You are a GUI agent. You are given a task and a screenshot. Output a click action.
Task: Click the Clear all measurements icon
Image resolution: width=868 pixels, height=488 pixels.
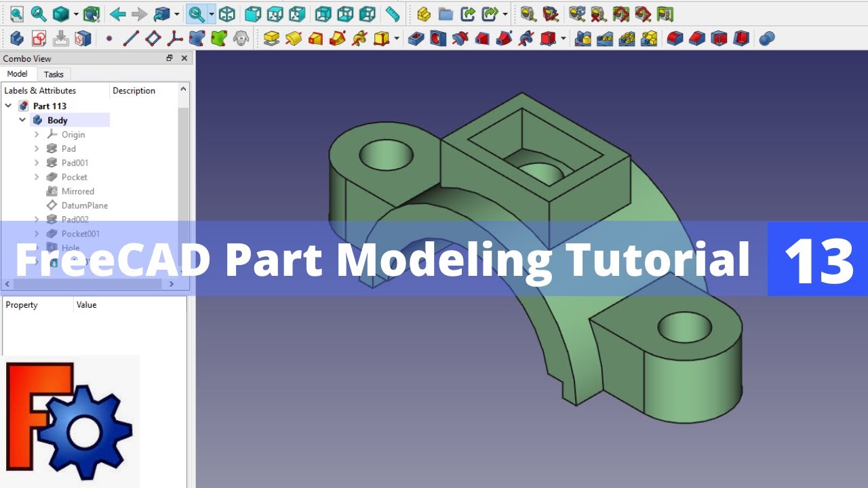(598, 14)
